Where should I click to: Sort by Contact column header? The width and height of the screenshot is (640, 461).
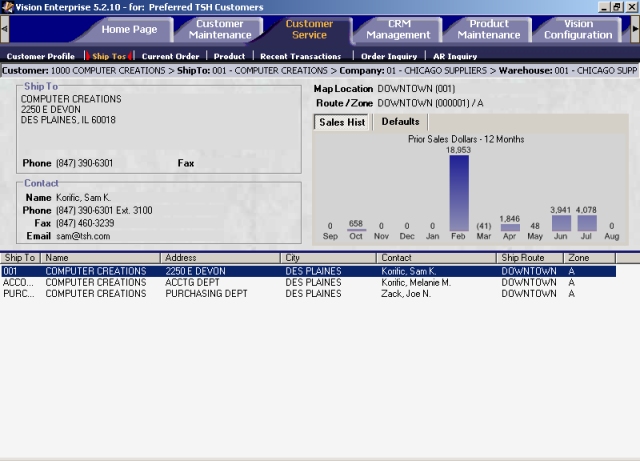point(436,258)
